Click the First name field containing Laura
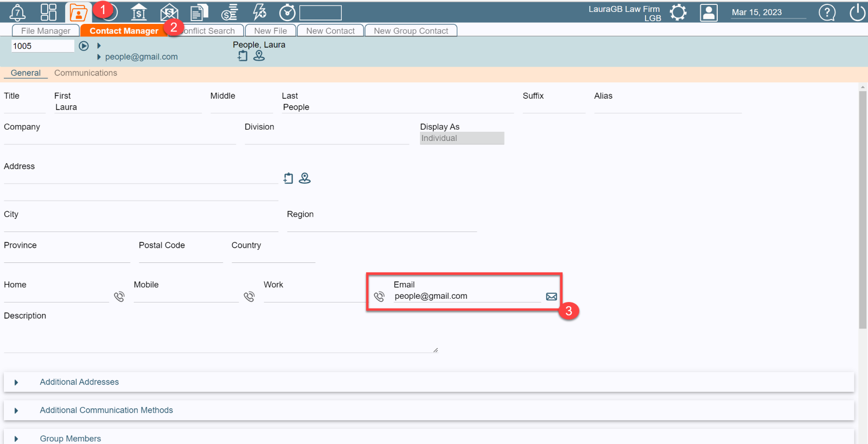868x444 pixels. coord(127,107)
